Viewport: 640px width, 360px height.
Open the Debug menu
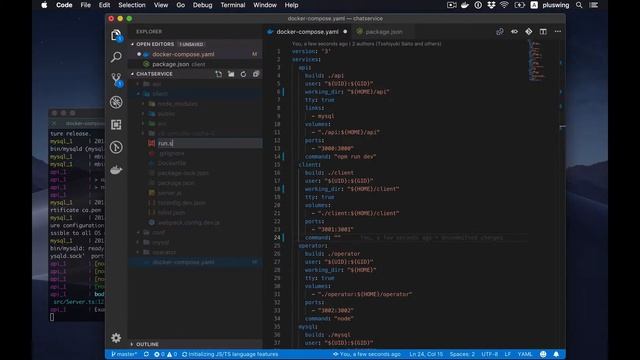pos(202,5)
